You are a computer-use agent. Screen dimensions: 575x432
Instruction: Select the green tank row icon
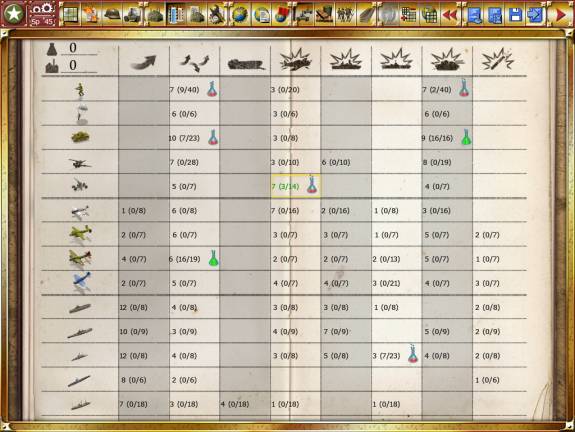(x=81, y=137)
